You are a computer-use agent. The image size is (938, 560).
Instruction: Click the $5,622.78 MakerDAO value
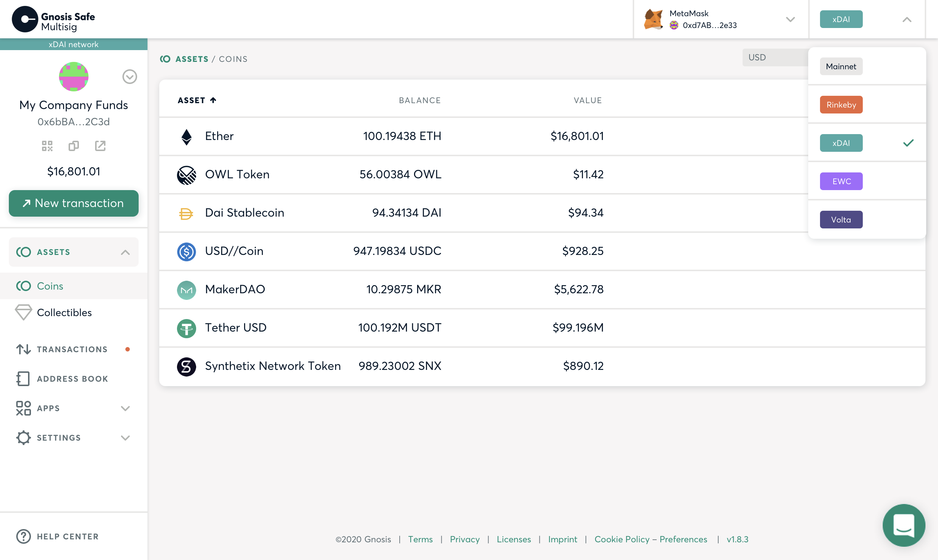pos(579,290)
